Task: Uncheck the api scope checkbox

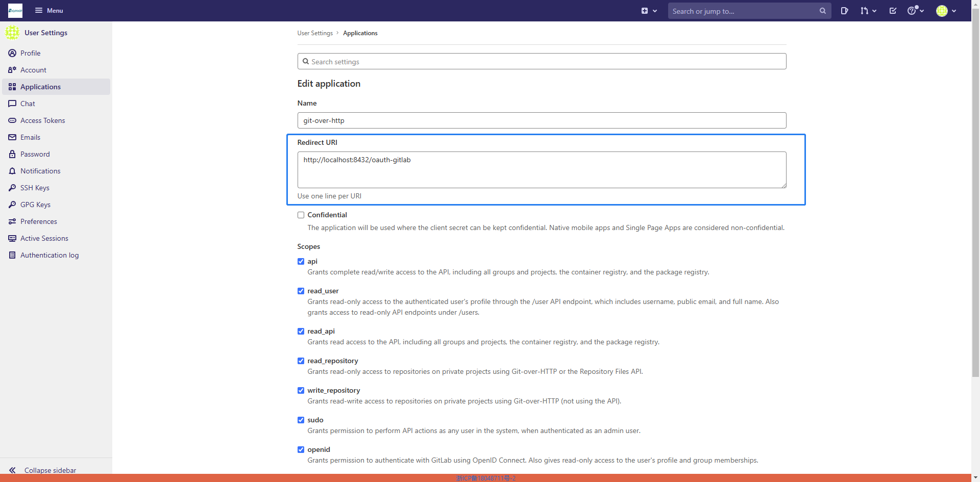Action: tap(301, 262)
